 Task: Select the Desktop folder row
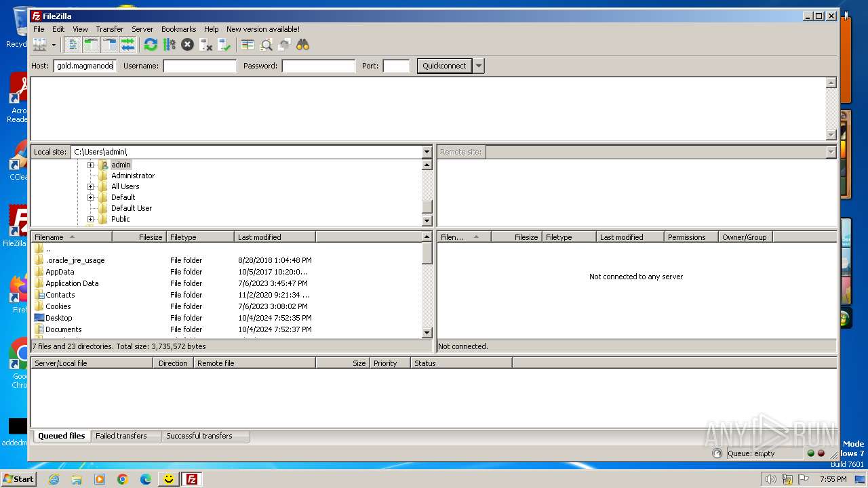tap(226, 318)
